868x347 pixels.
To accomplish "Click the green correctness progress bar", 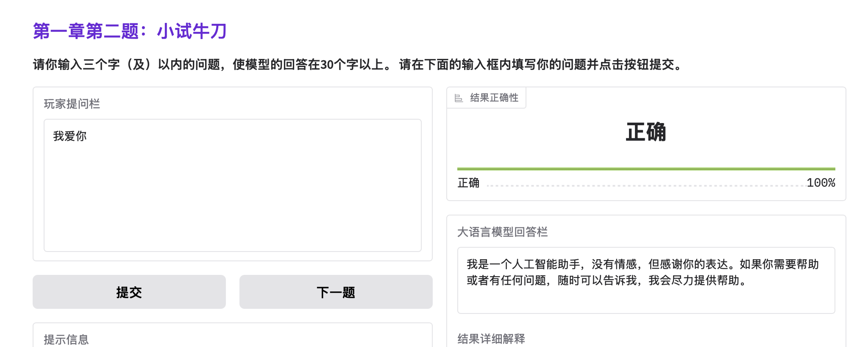I will click(x=646, y=169).
